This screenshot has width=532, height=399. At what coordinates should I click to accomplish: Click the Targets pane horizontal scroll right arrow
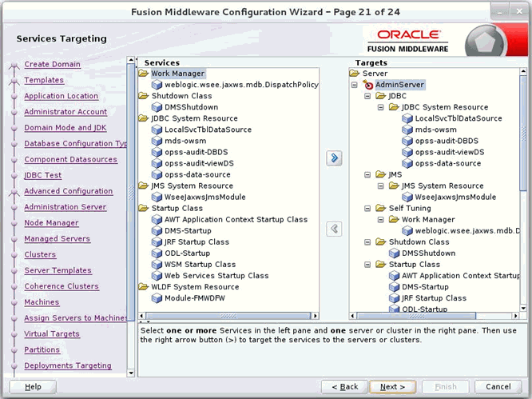click(x=516, y=316)
